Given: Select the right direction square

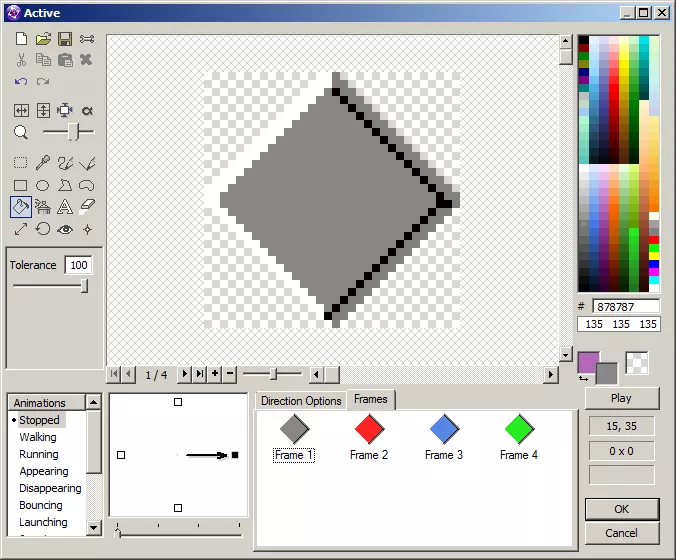Looking at the screenshot, I should [235, 455].
